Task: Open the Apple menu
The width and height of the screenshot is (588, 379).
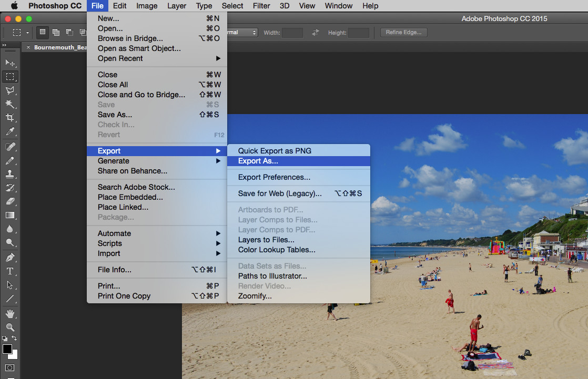Action: pos(14,6)
